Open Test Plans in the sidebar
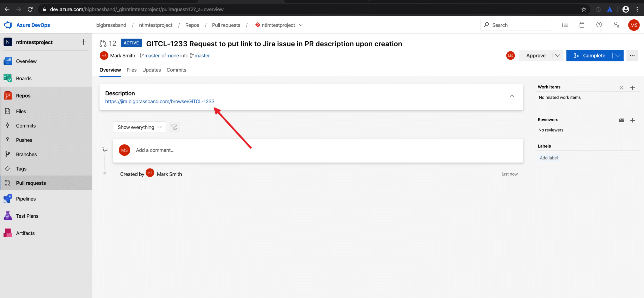 46,216
